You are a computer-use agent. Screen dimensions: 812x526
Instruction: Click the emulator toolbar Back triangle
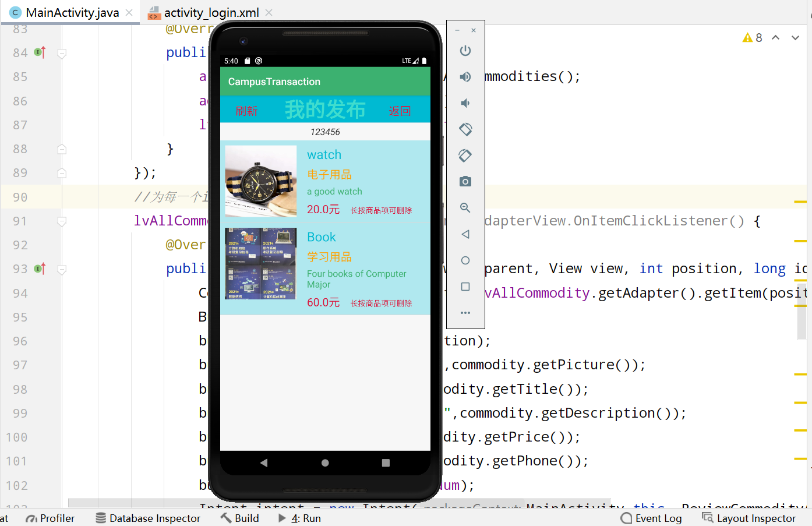click(x=465, y=234)
